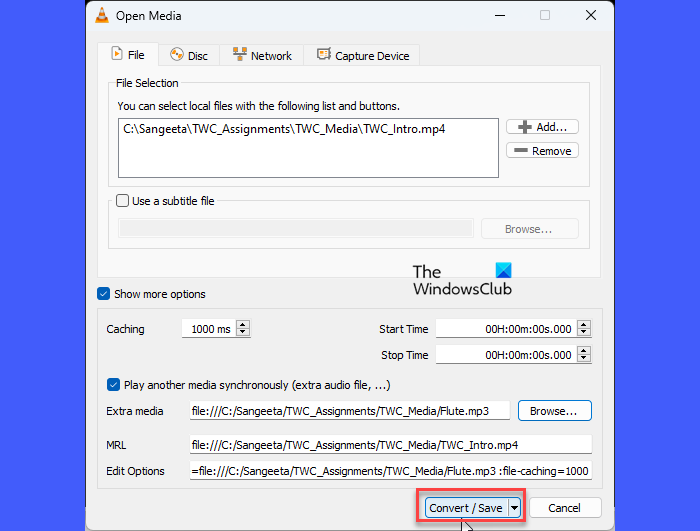The height and width of the screenshot is (531, 700).
Task: Decrease Caching with down arrow
Action: [243, 333]
